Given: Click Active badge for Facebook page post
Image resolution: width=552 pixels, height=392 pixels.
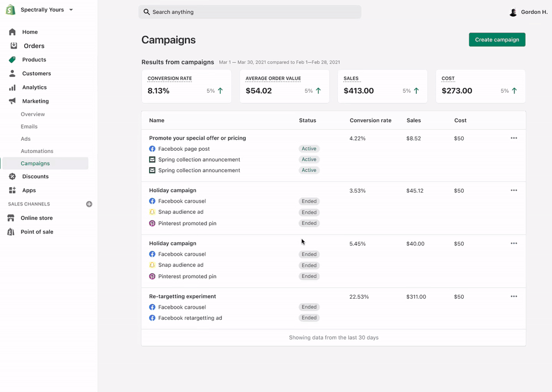Looking at the screenshot, I should [x=309, y=149].
